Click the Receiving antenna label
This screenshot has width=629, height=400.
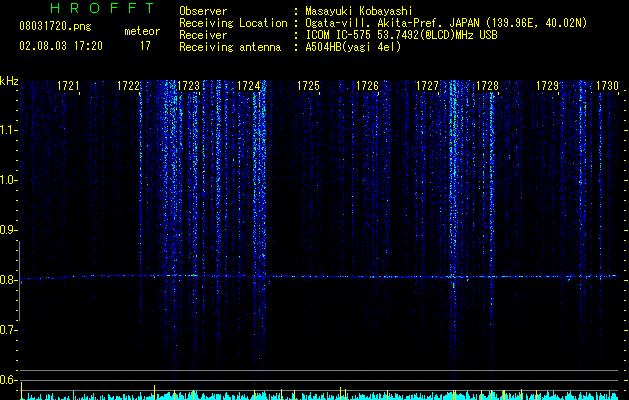230,47
